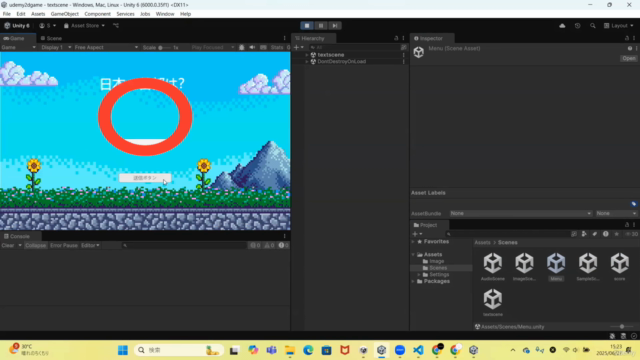This screenshot has height=360, width=640.
Task: Click the Open button in Inspector
Action: click(x=629, y=58)
